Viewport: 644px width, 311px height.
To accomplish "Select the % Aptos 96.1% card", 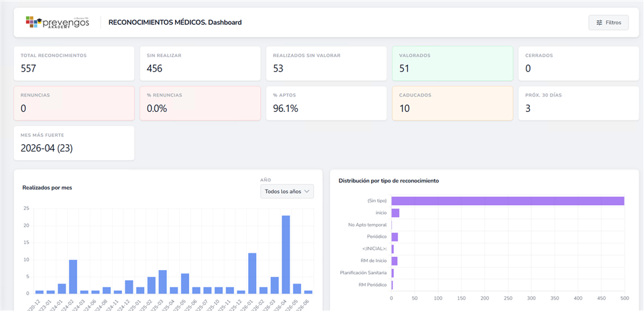I will click(x=326, y=103).
